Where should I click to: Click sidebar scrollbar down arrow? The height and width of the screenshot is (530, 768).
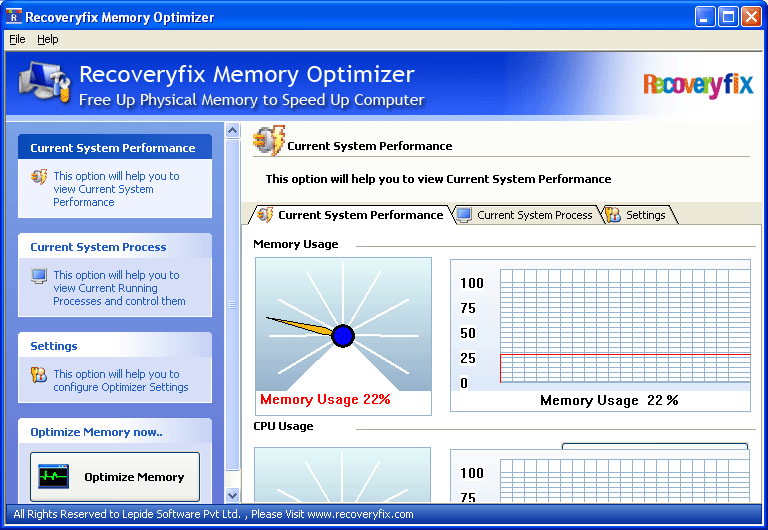[233, 495]
